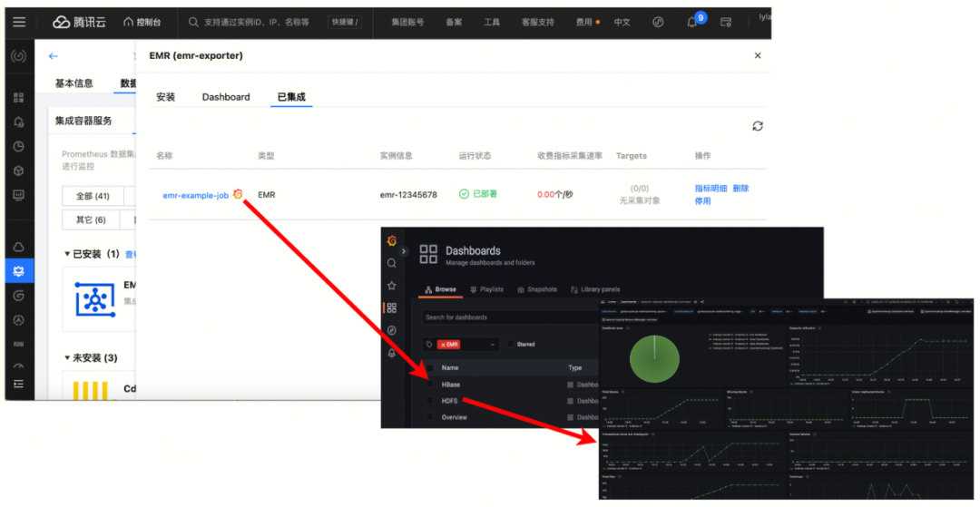Viewport: 980px width, 507px height.
Task: Refresh the integrated jobs list
Action: [x=758, y=126]
